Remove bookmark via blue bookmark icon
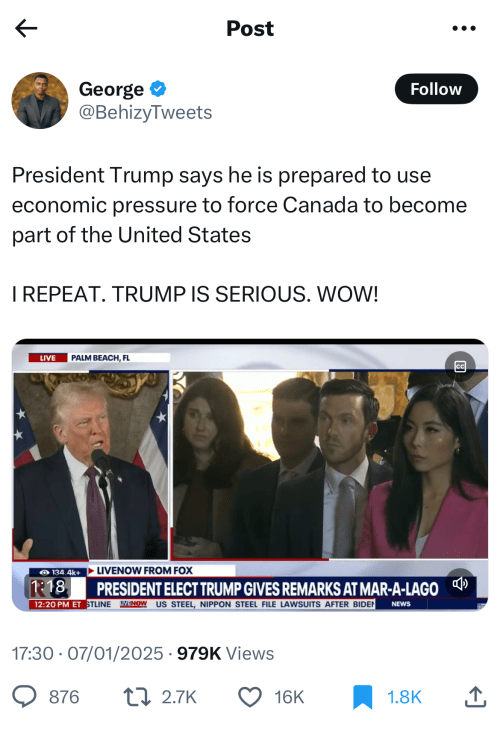500x734 pixels. [362, 697]
